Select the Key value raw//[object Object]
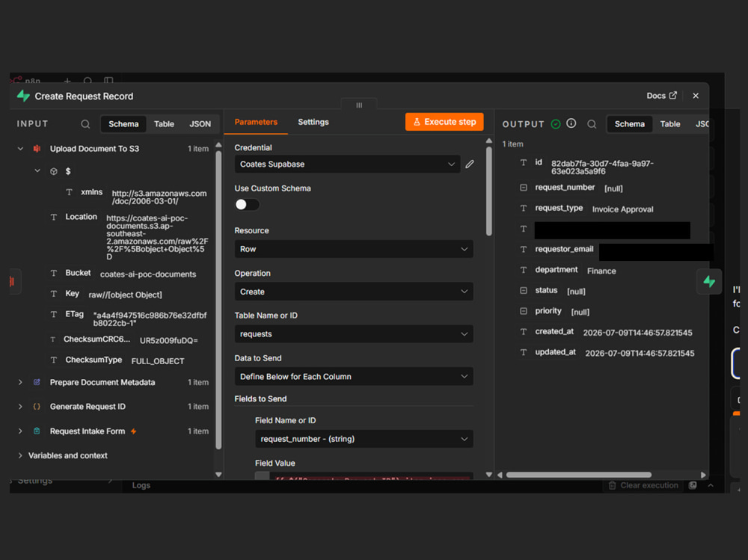 coord(126,295)
